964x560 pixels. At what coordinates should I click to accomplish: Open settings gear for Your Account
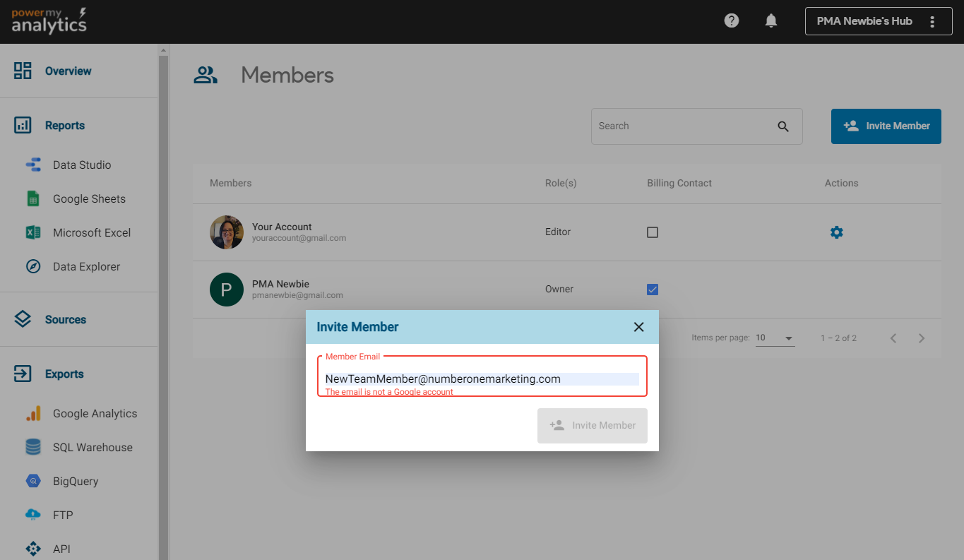tap(837, 232)
